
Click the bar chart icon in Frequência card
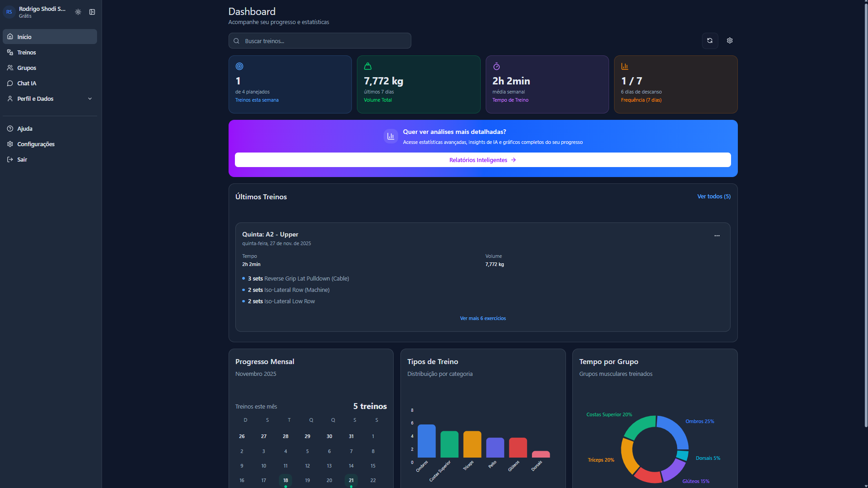click(x=625, y=66)
